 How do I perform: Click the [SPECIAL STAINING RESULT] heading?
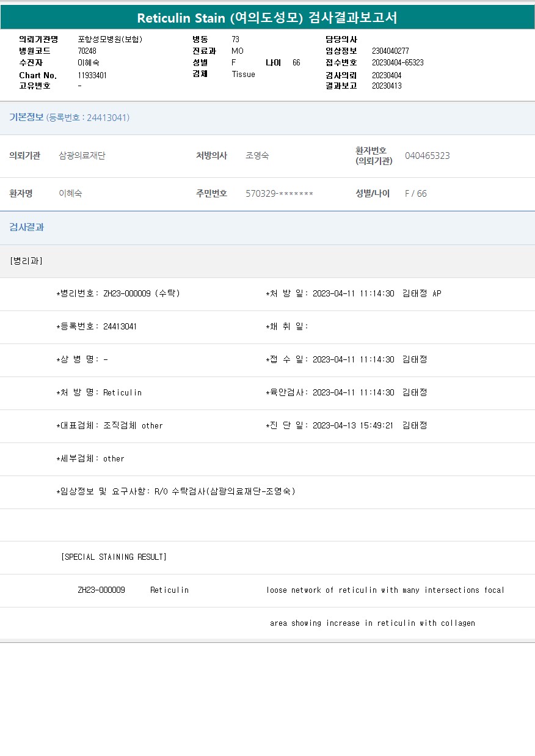coord(114,557)
